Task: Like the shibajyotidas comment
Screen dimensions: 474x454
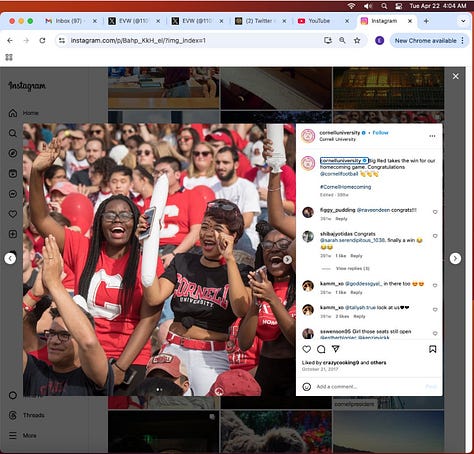Action: [x=435, y=236]
